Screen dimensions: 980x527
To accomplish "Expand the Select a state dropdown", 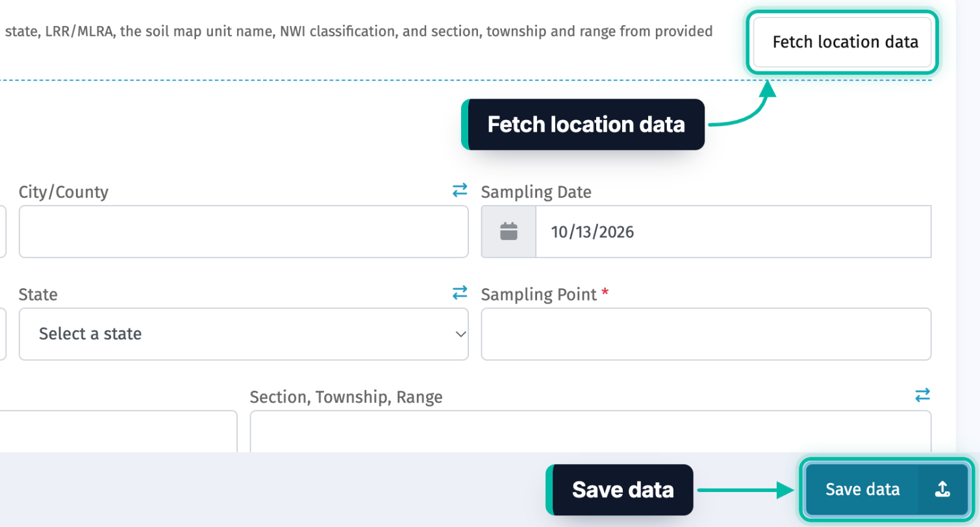I will point(244,334).
